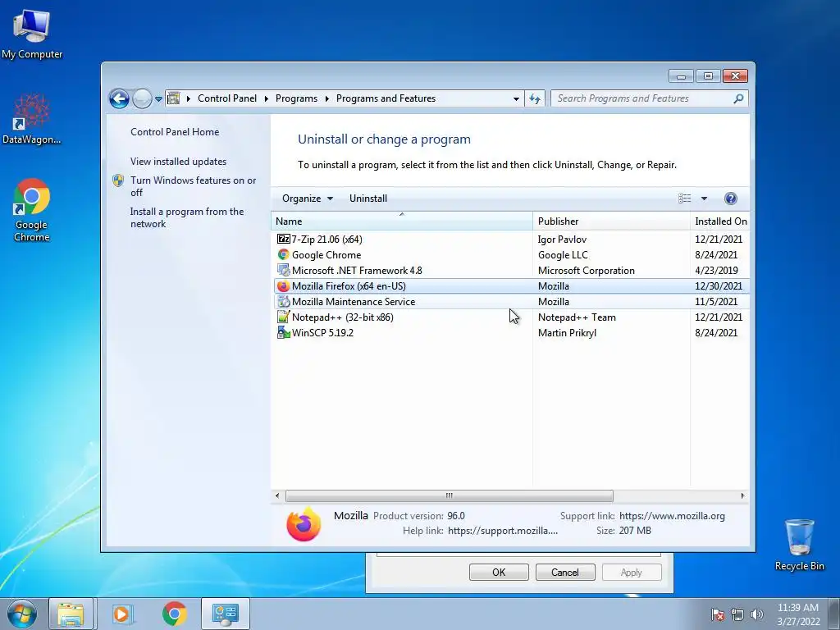
Task: Click the volume speaker tray icon
Action: 756,614
